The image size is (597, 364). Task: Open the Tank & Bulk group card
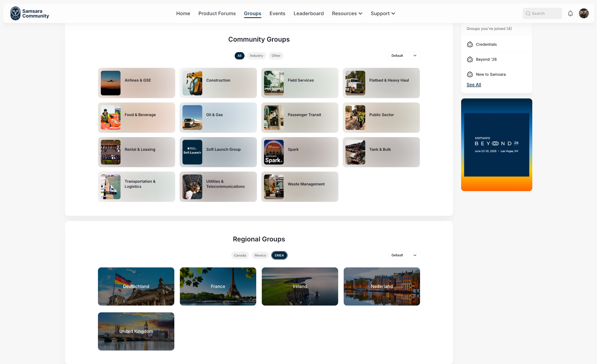(x=381, y=152)
